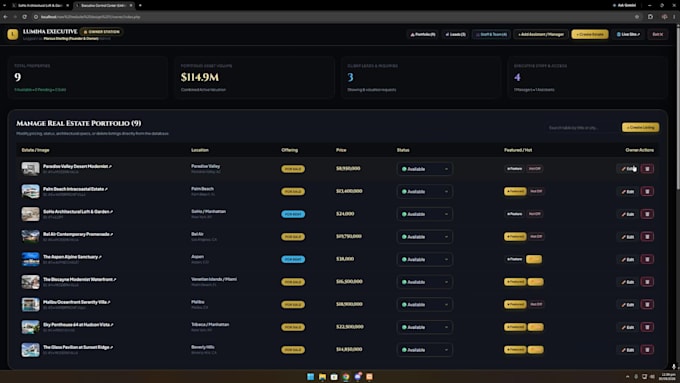680x383 pixels.
Task: Toggle Hot badge for Biscayne Modernist Waterfront
Action: (536, 282)
